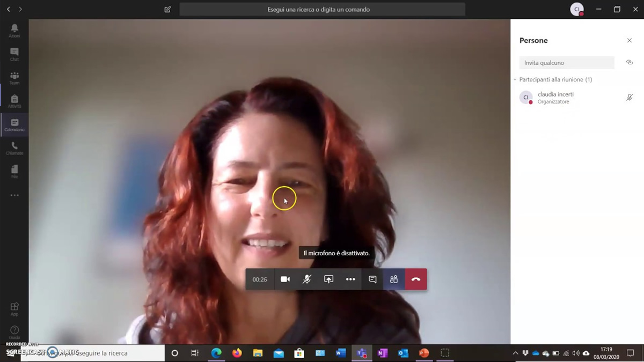644x362 pixels.
Task: Open Activity feed in left sidebar
Action: (14, 31)
